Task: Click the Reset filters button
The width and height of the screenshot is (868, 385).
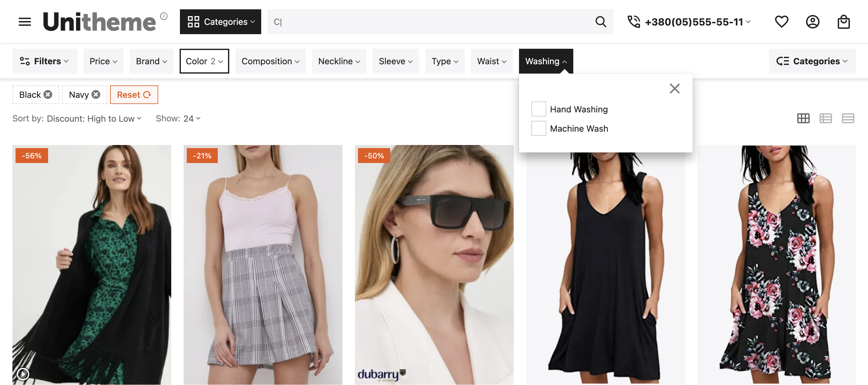Action: pyautogui.click(x=134, y=95)
